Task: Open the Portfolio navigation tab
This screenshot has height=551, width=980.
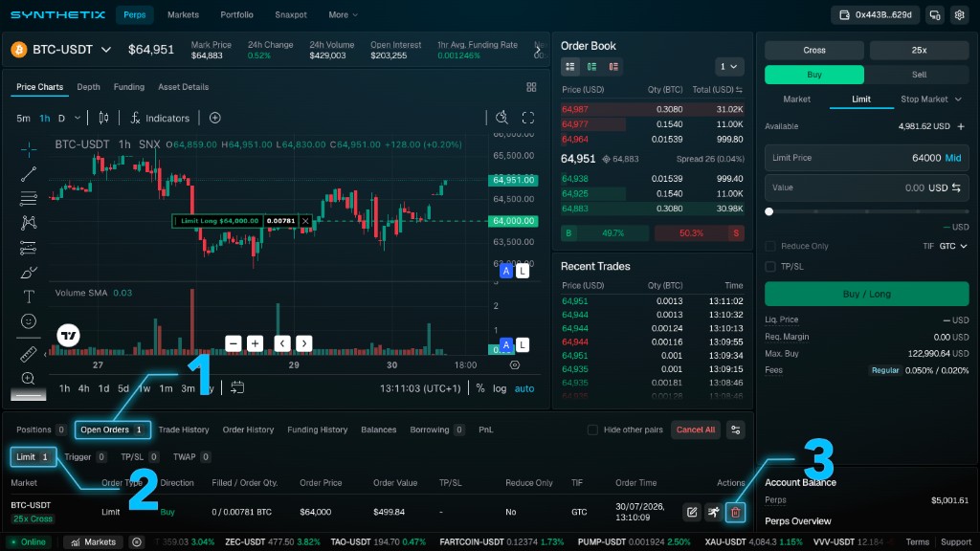Action: (237, 15)
